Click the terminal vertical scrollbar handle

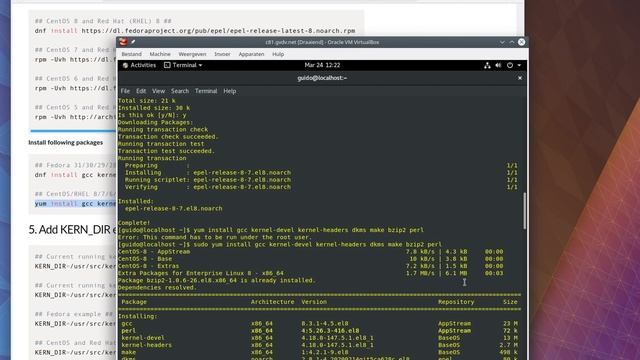coord(524,211)
